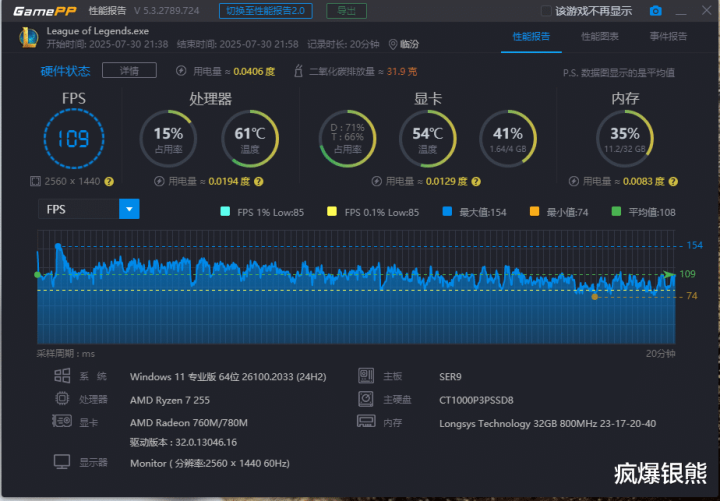Image resolution: width=720 pixels, height=501 pixels.
Task: Click the green start point marker on chart
Action: [38, 275]
